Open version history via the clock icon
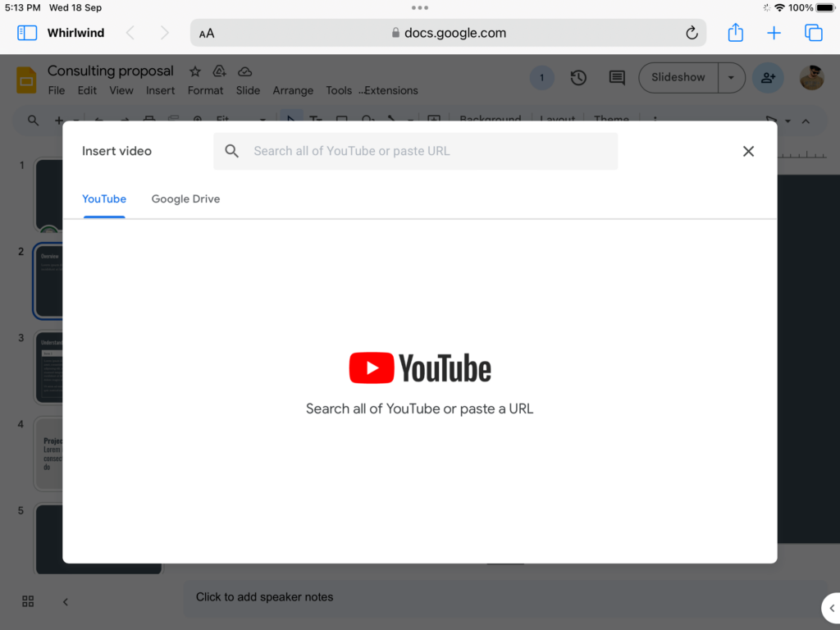This screenshot has height=630, width=840. tap(578, 77)
